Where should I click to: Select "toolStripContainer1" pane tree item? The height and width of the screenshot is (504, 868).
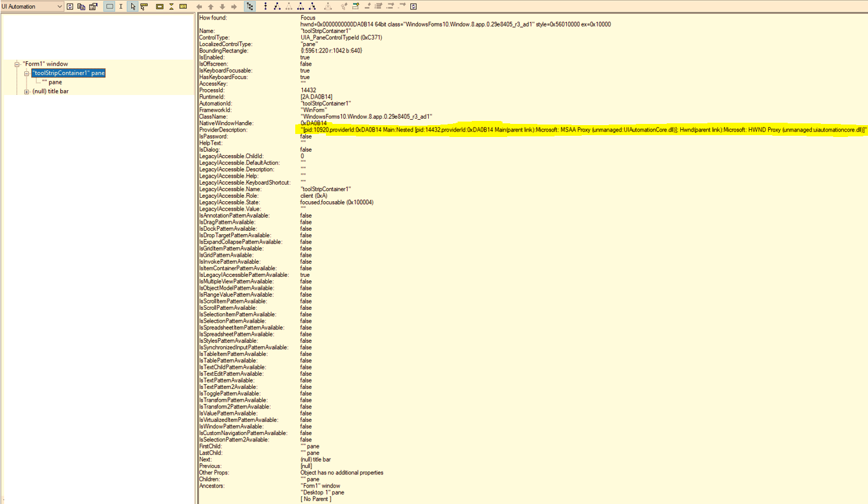click(x=68, y=73)
